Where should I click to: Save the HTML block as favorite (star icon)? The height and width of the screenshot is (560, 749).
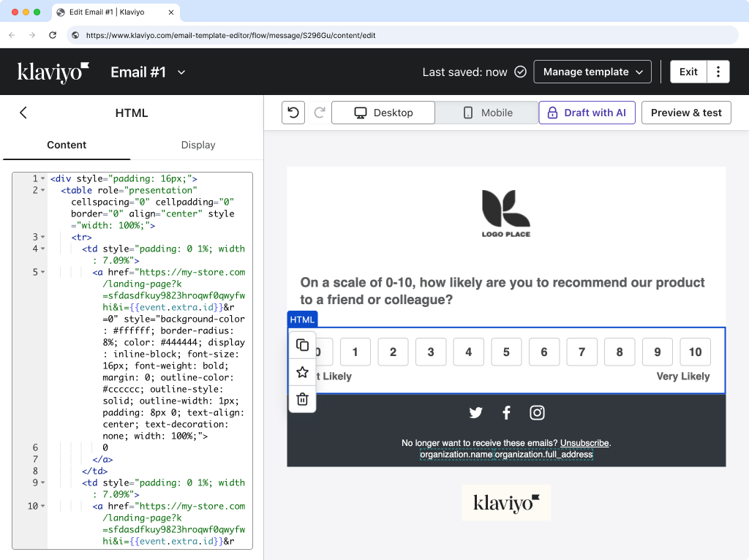point(302,371)
